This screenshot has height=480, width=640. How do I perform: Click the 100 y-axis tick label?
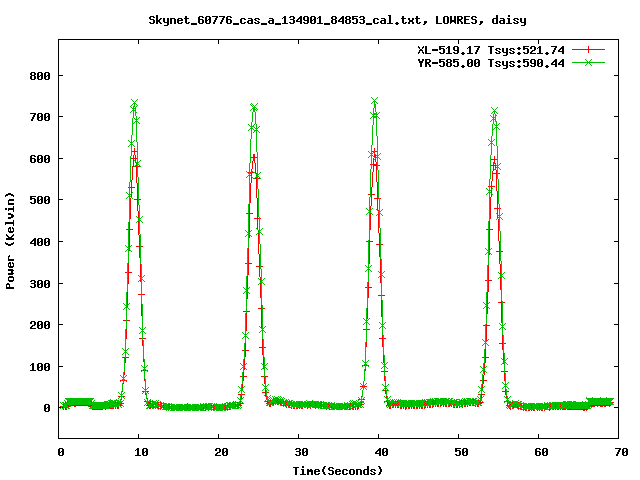pyautogui.click(x=40, y=367)
